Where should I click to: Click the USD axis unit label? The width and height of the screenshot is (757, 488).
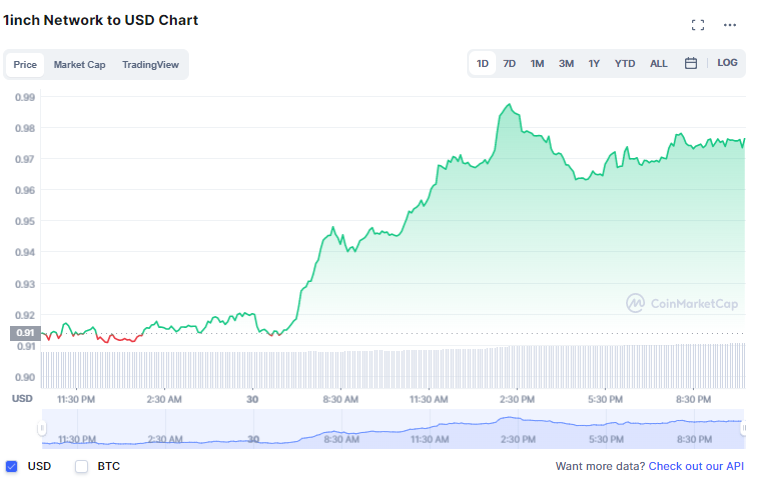pyautogui.click(x=22, y=399)
